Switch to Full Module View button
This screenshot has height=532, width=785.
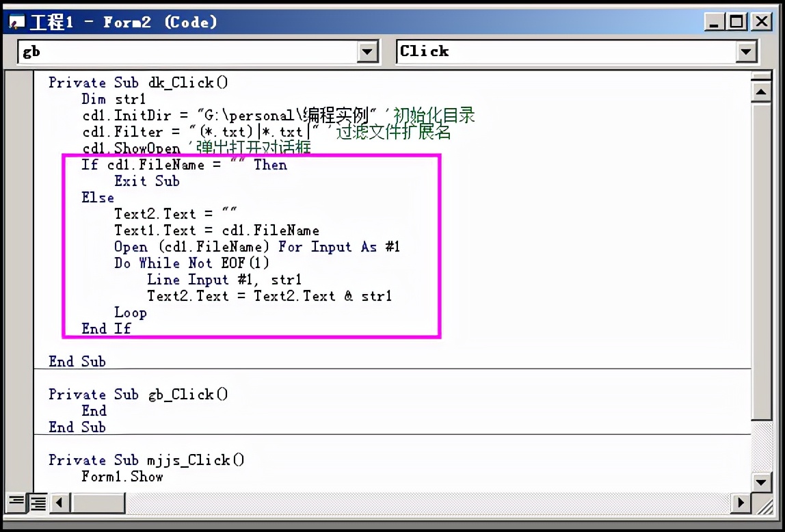tap(37, 503)
